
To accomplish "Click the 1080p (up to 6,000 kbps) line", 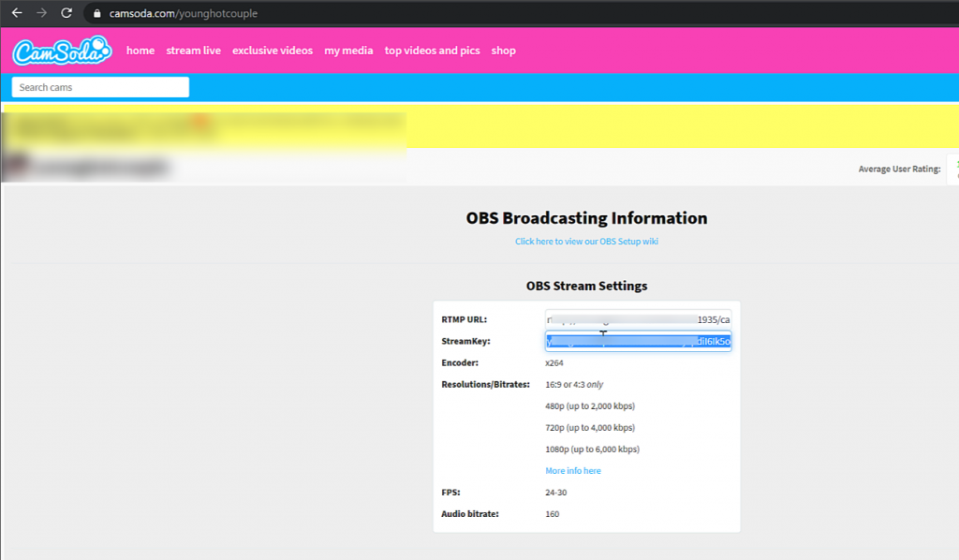I will coord(592,449).
